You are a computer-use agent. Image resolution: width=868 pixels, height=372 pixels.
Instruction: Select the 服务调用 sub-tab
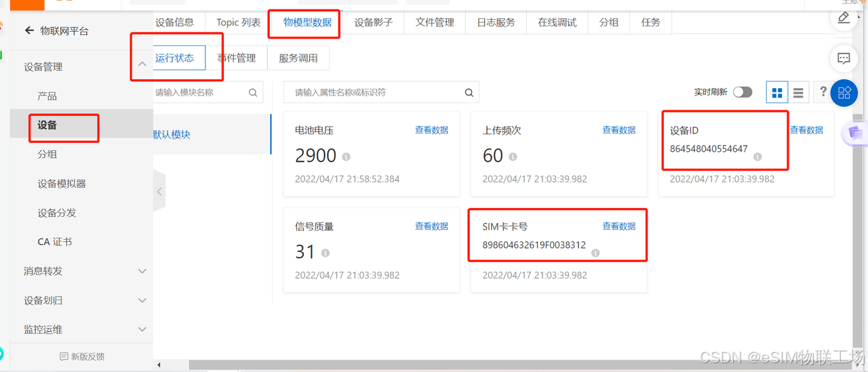coord(298,58)
